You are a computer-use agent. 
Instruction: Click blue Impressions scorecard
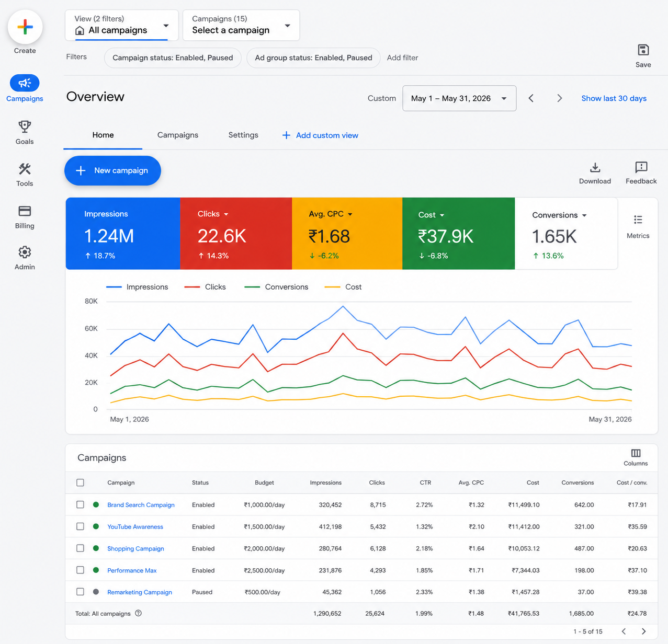123,234
